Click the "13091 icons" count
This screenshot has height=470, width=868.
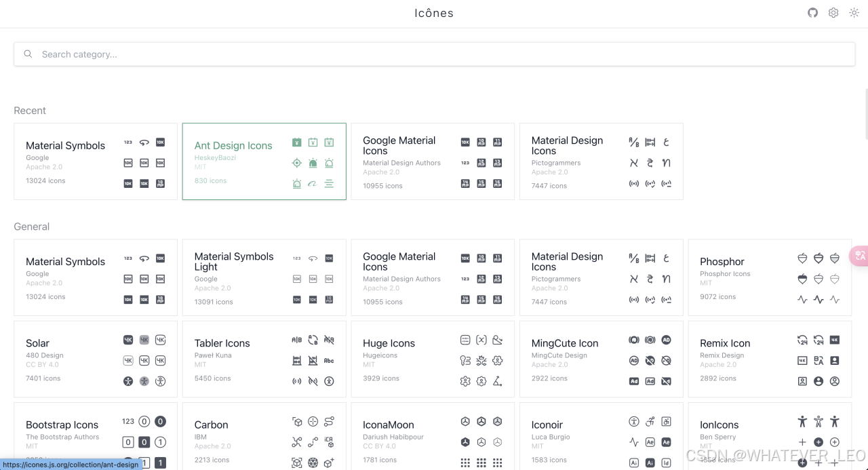[214, 302]
